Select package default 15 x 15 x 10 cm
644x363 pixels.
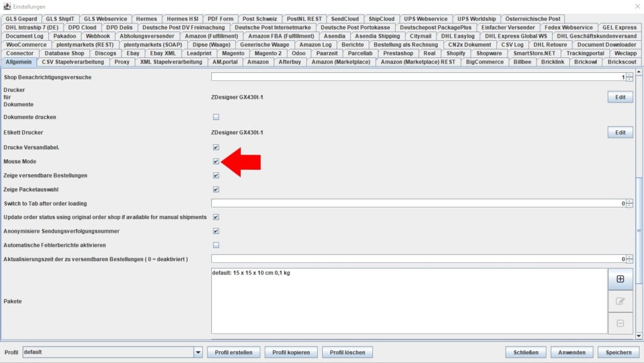point(251,273)
